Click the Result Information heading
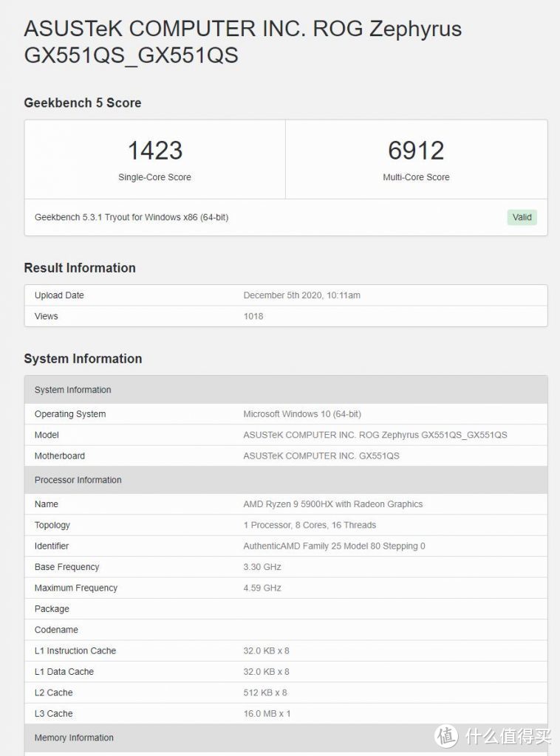560x756 pixels. click(x=80, y=267)
